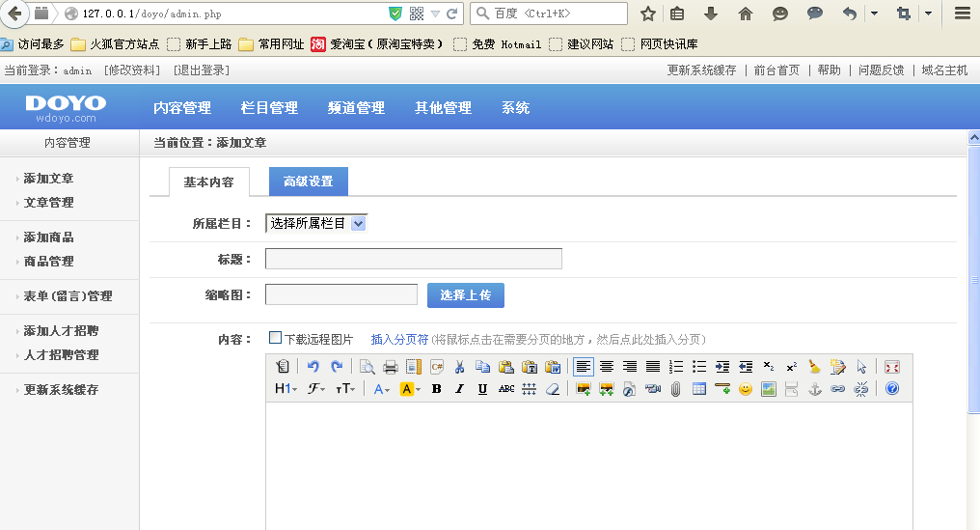Toggle editor fullscreen mode
This screenshot has width=980, height=530.
892,367
